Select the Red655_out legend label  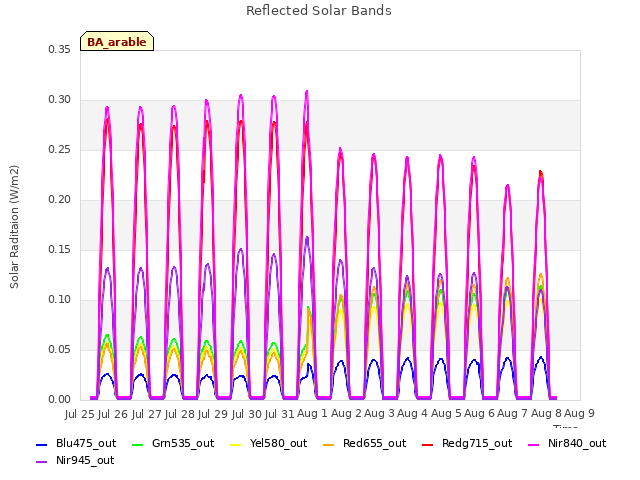coord(375,443)
